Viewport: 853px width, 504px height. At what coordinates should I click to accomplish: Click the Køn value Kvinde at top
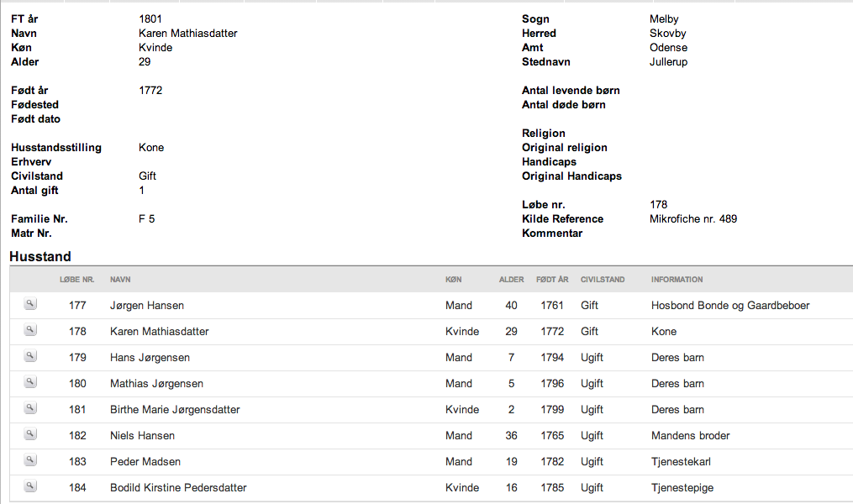tap(155, 47)
